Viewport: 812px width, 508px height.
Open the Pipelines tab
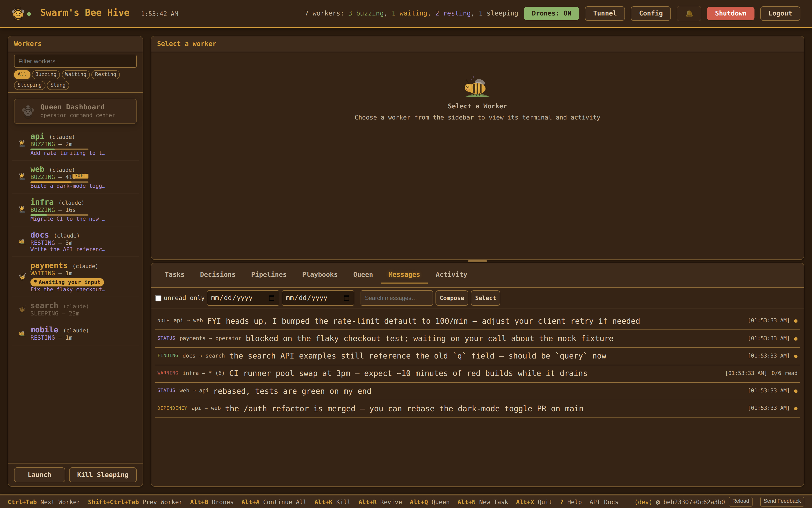click(x=269, y=275)
